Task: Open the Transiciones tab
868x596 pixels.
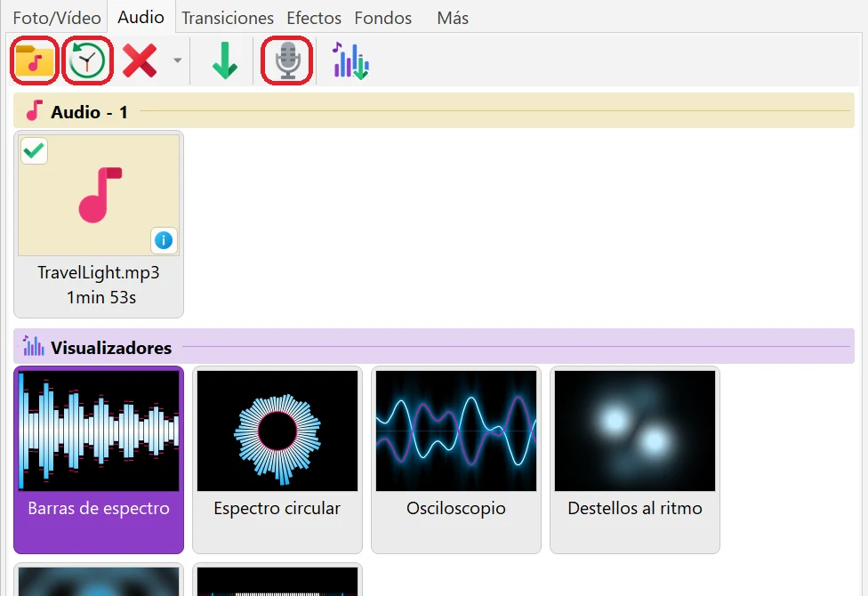Action: (x=228, y=18)
